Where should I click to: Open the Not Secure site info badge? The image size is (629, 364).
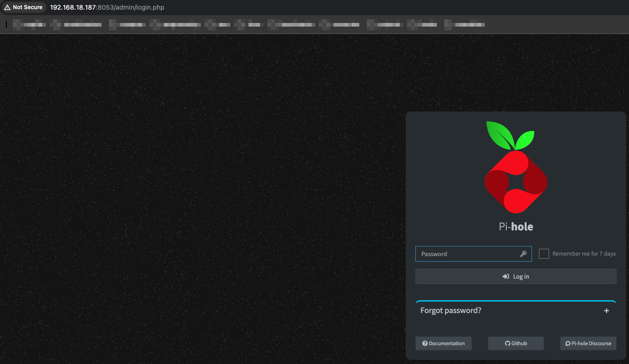(x=23, y=7)
